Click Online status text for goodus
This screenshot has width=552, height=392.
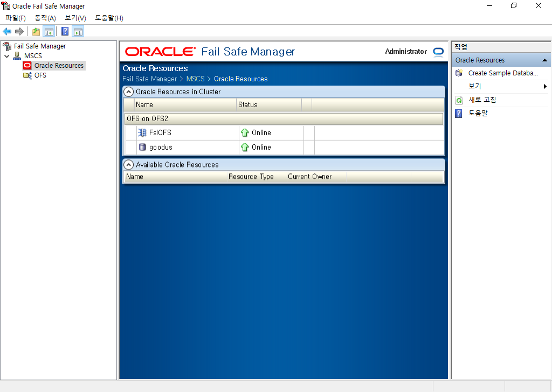coord(261,148)
